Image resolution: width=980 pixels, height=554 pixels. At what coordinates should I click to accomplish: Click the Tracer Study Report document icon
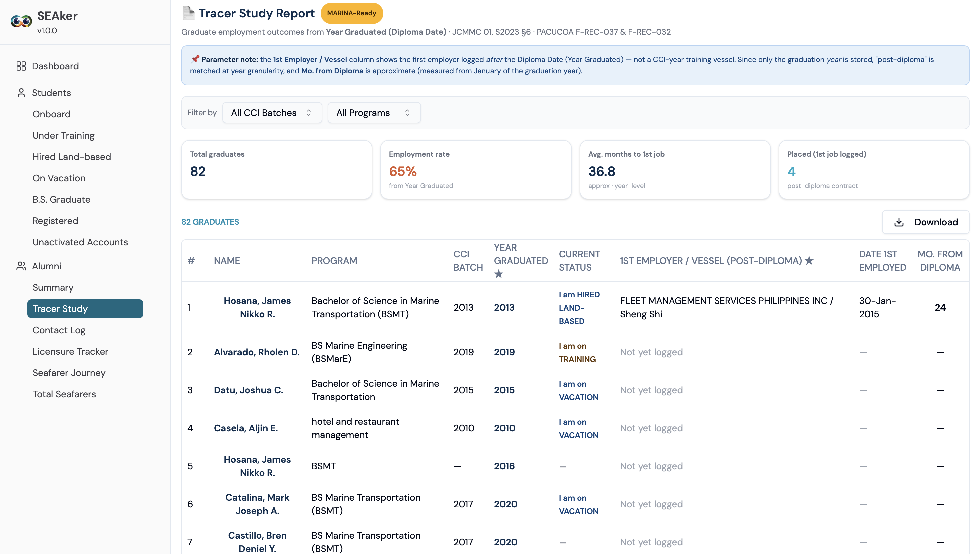[188, 13]
